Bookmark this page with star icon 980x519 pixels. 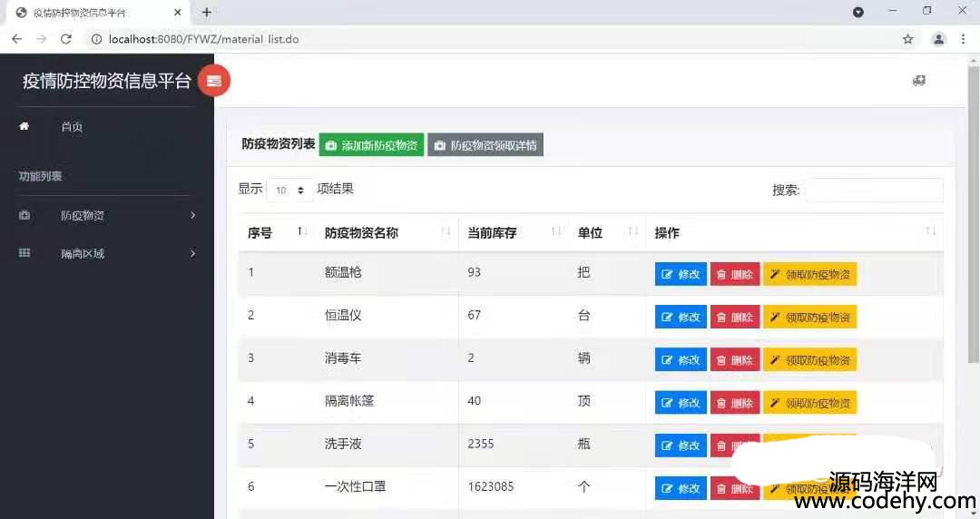pos(907,39)
